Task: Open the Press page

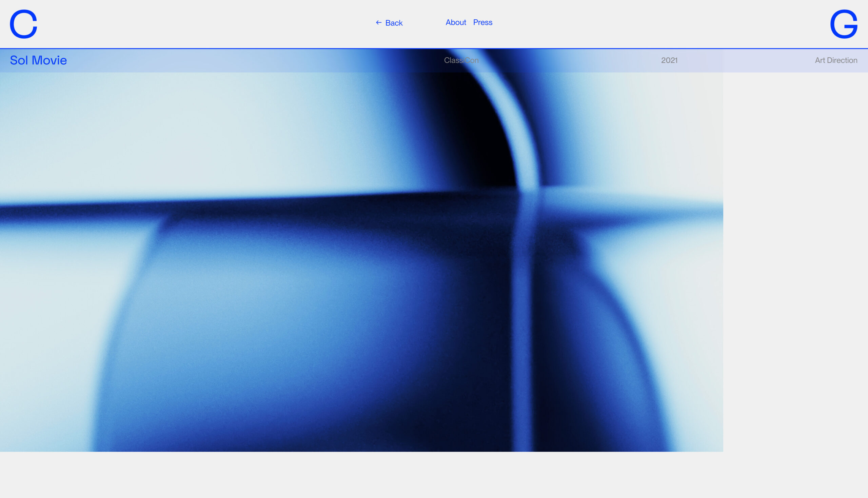Action: click(x=482, y=22)
